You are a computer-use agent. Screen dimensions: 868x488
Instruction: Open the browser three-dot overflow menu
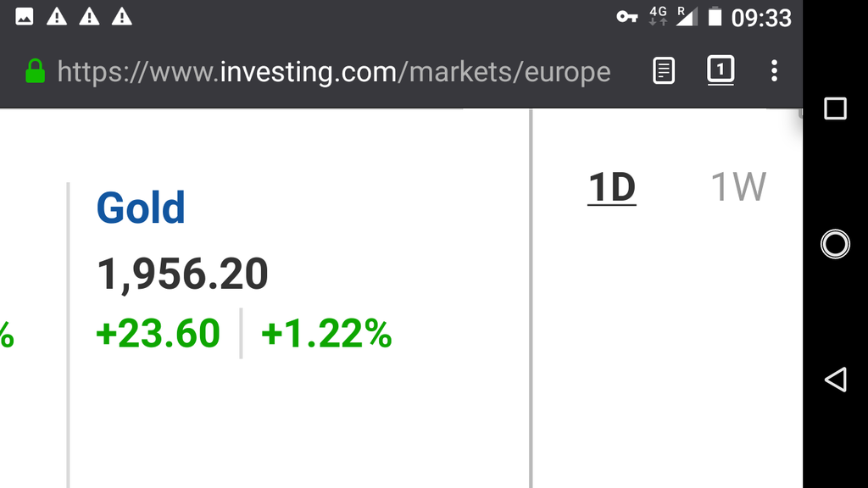774,71
